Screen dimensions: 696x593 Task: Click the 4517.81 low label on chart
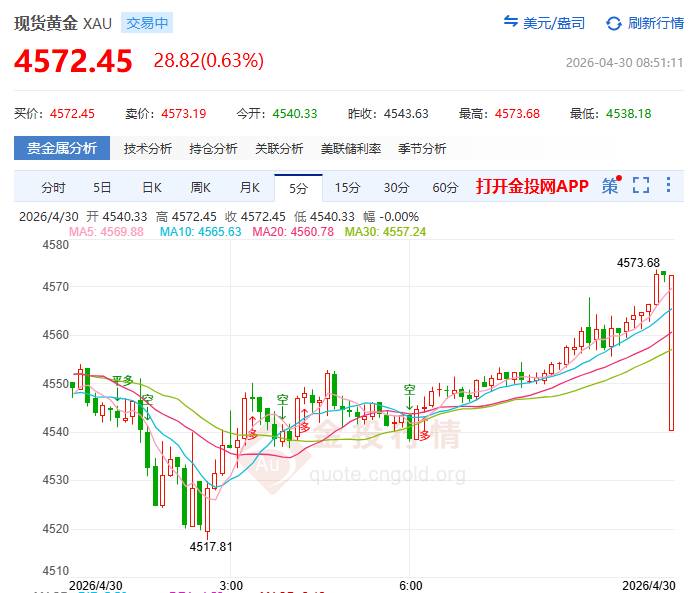coord(211,546)
